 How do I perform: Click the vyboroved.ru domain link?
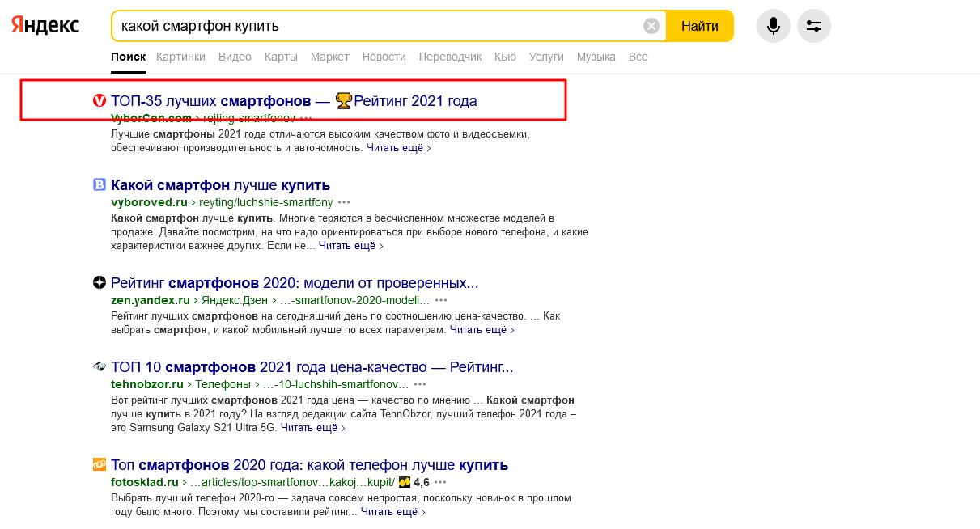pos(149,202)
